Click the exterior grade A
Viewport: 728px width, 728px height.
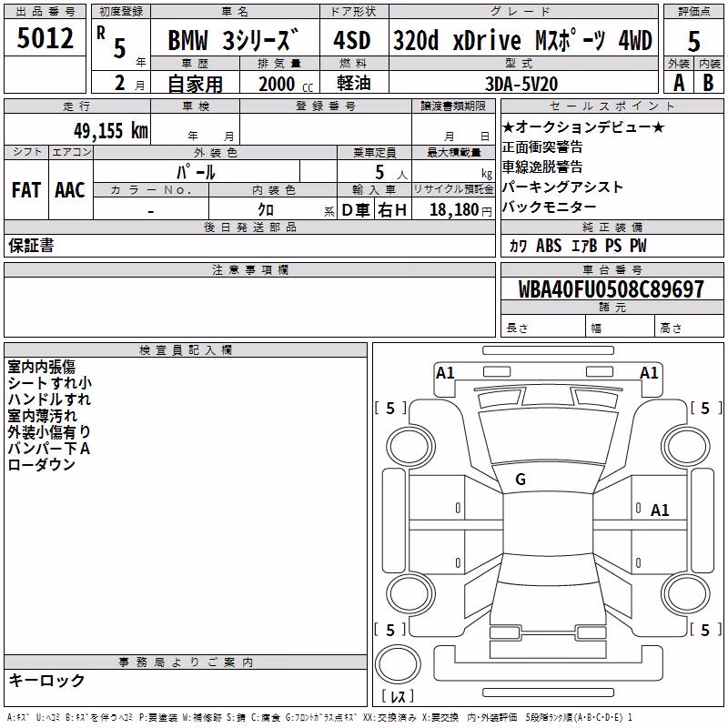click(x=679, y=83)
